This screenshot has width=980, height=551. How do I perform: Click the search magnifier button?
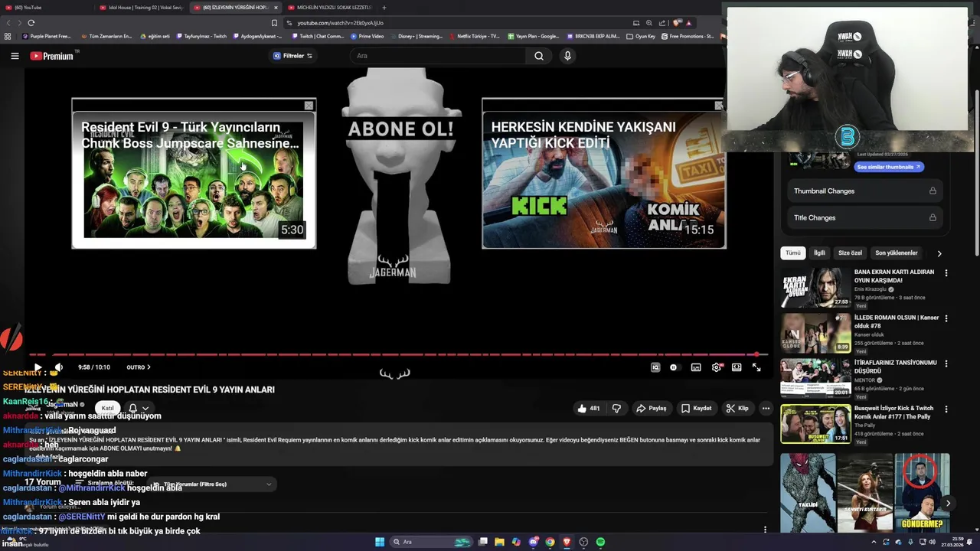pyautogui.click(x=539, y=56)
